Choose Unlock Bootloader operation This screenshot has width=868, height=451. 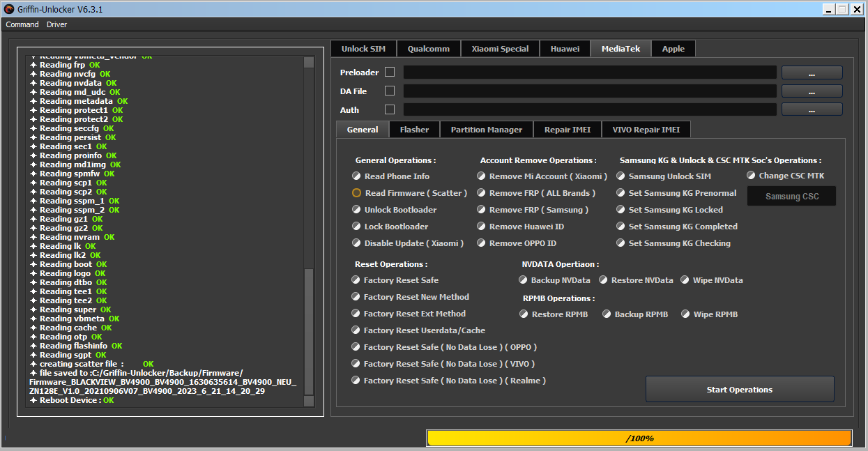[x=357, y=210]
